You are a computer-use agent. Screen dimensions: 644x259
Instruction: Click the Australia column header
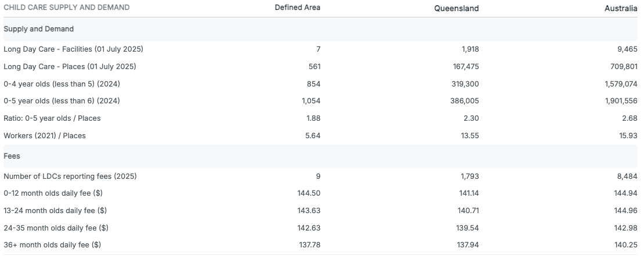pos(621,8)
